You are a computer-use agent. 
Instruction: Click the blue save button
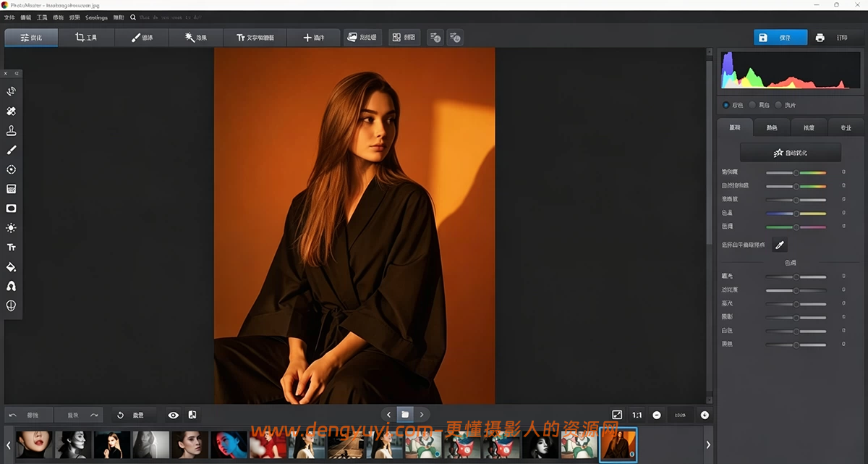(780, 38)
